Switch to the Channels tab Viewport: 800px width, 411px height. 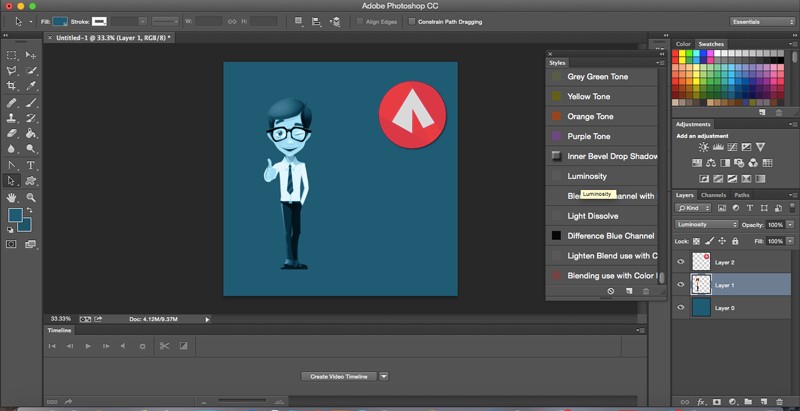tap(713, 195)
